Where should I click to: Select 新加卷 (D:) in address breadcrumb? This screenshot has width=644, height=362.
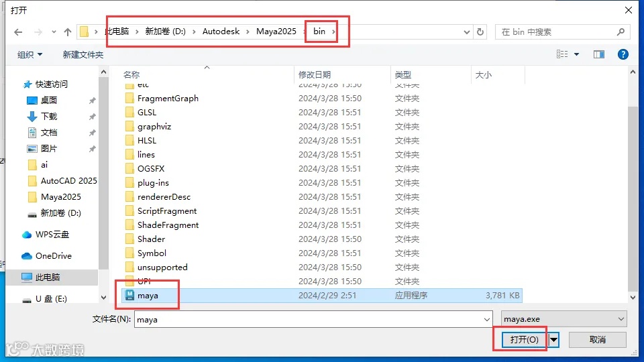pyautogui.click(x=165, y=32)
